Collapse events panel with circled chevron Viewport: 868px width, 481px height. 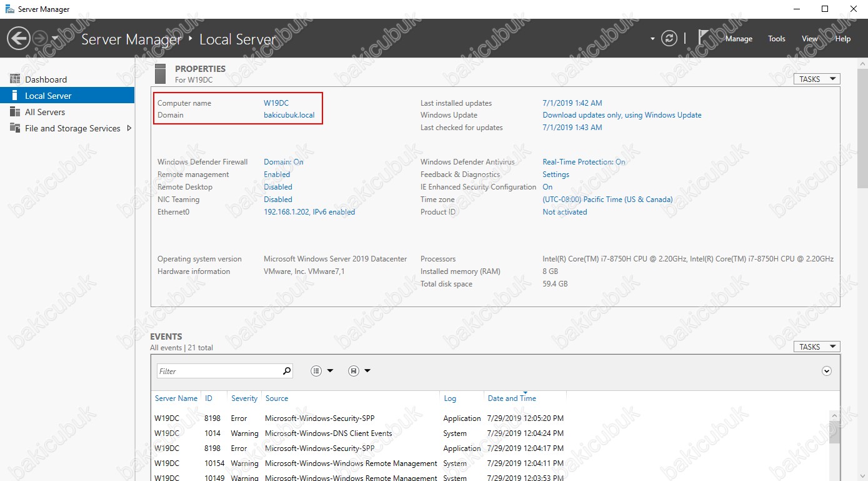pyautogui.click(x=827, y=371)
